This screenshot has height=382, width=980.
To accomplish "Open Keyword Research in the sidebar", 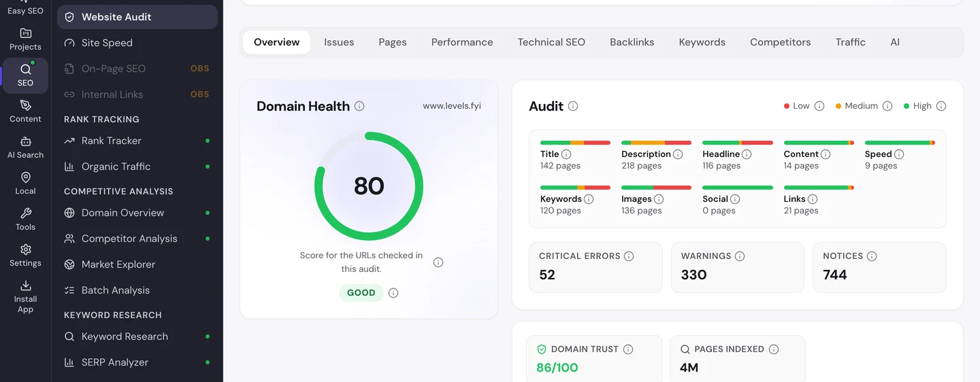I will click(x=137, y=336).
